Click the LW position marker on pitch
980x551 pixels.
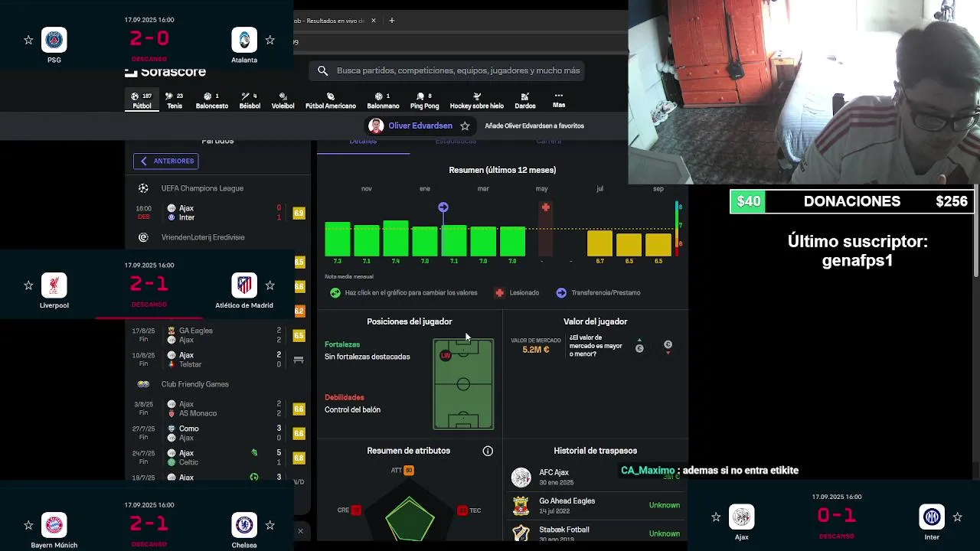(446, 355)
